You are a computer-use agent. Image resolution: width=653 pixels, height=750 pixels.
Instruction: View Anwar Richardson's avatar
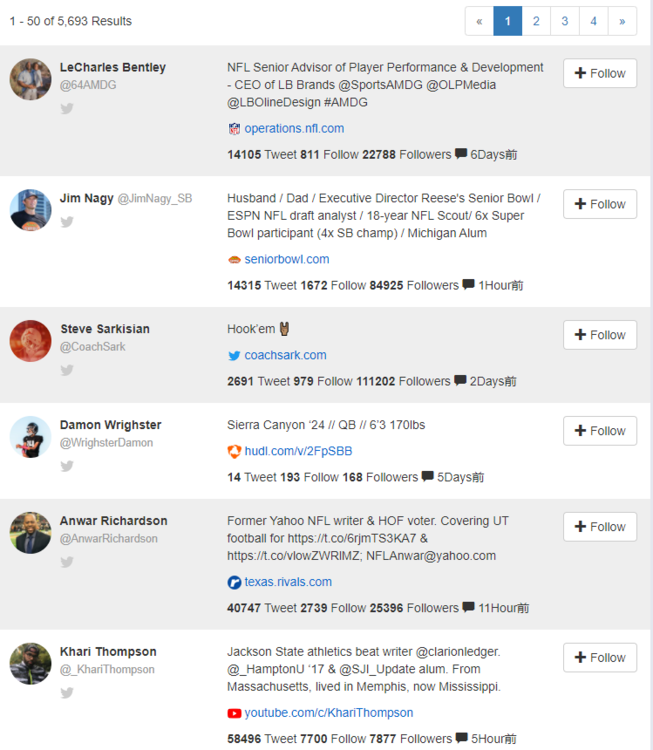pyautogui.click(x=31, y=533)
